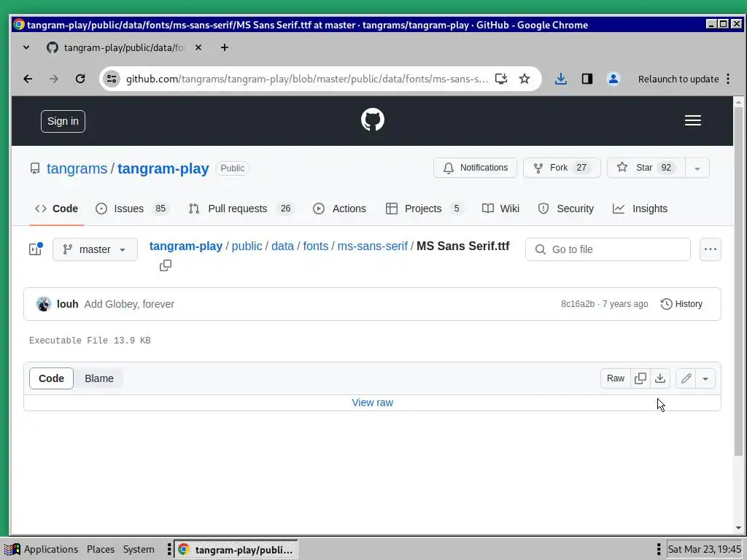
Task: Click the Raw button
Action: click(616, 378)
